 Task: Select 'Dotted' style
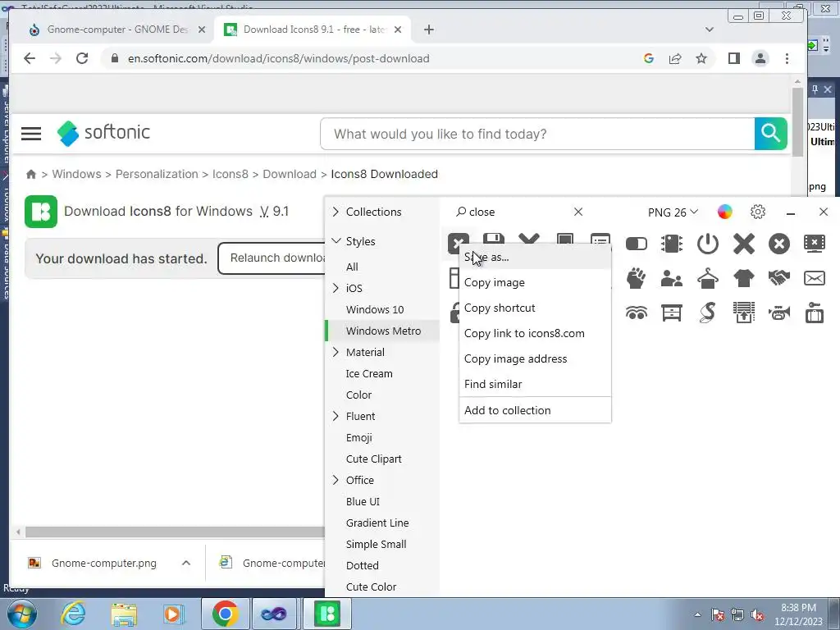tap(362, 566)
